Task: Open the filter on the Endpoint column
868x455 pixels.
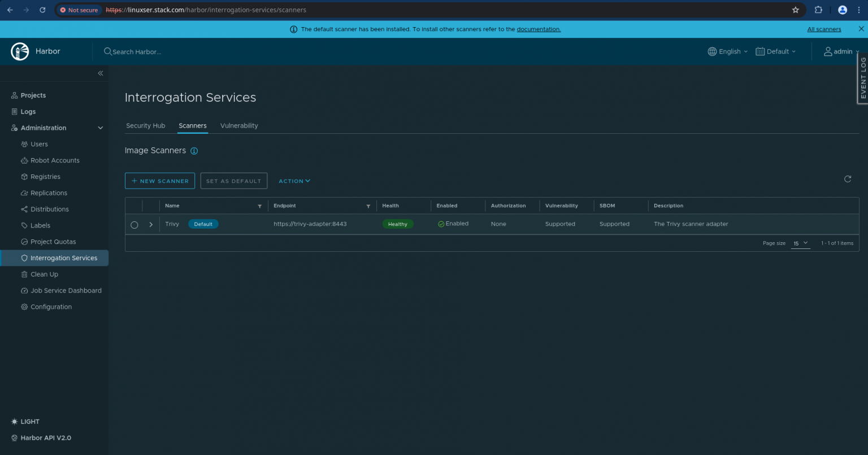Action: (x=368, y=205)
